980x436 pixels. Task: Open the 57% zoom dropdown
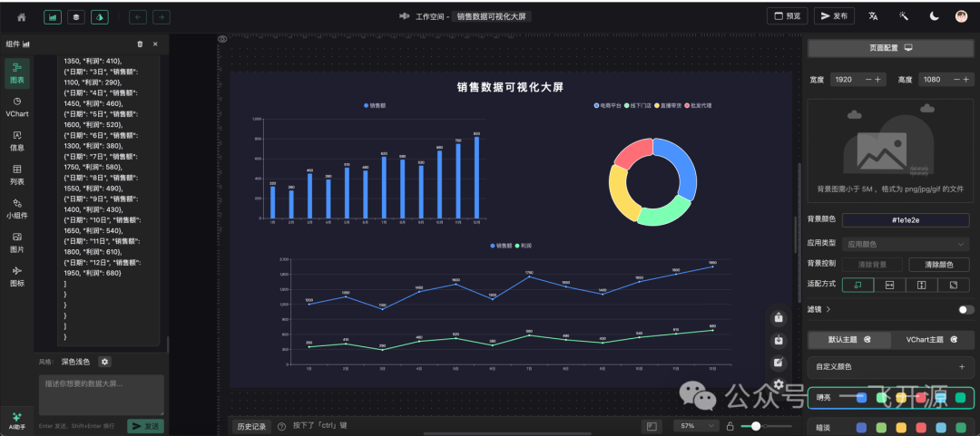[696, 426]
